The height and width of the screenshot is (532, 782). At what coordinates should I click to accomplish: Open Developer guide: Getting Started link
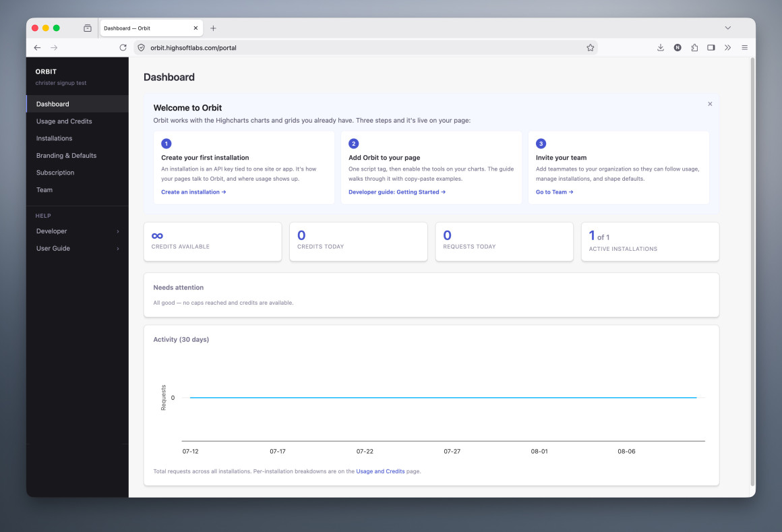pos(397,192)
